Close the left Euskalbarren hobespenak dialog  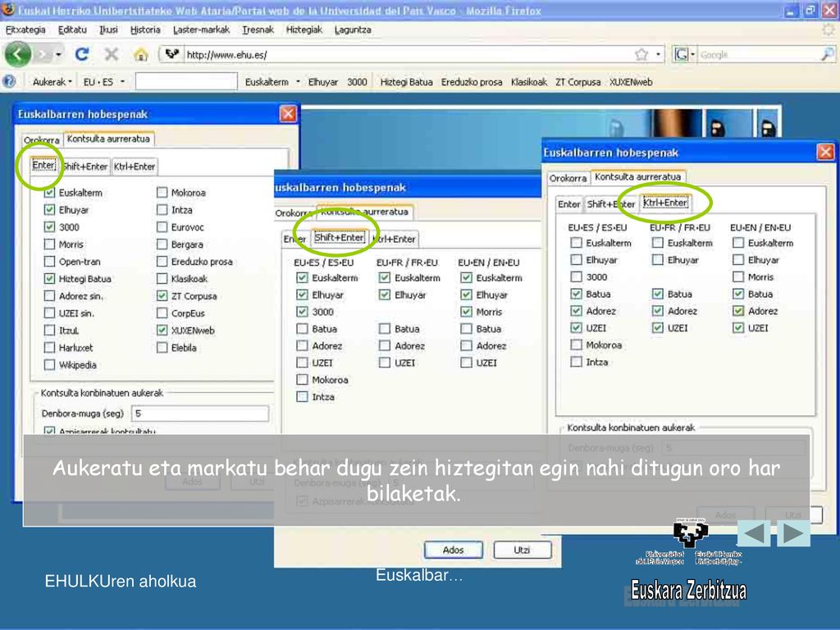pyautogui.click(x=288, y=113)
